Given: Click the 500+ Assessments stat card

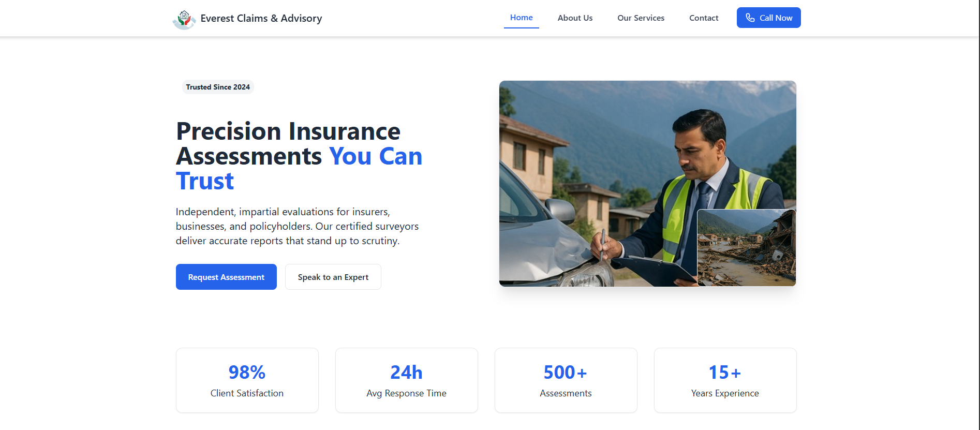Looking at the screenshot, I should pos(566,380).
